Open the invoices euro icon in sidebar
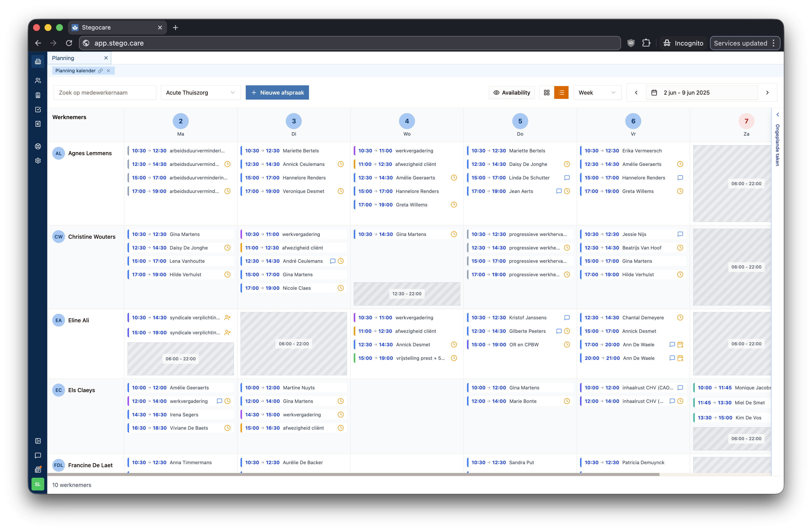Image resolution: width=812 pixels, height=531 pixels. click(38, 124)
